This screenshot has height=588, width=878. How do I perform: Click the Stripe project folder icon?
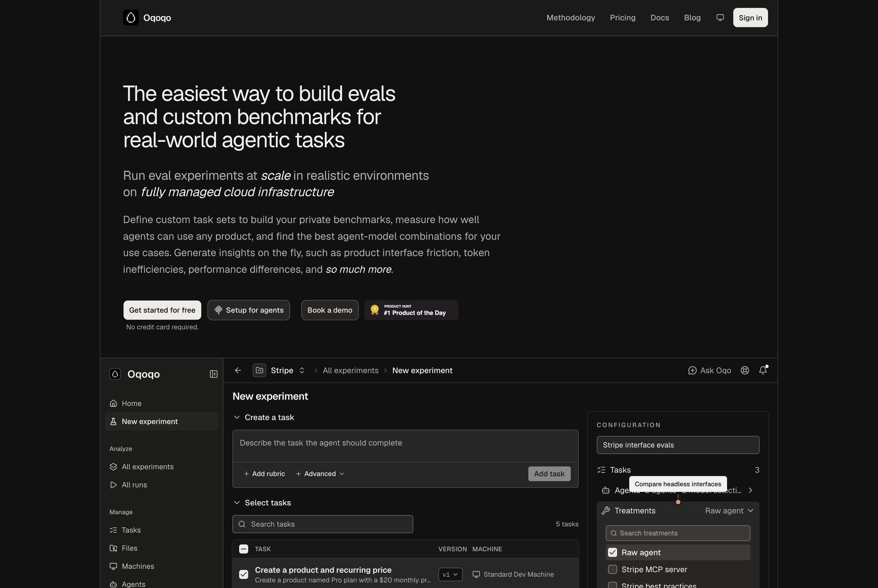[259, 370]
